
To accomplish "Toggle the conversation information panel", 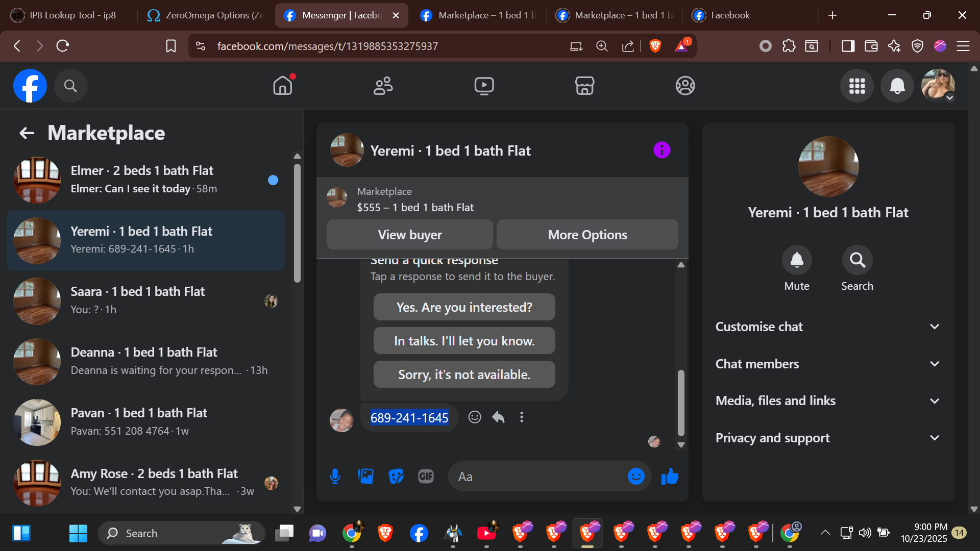I will [x=661, y=150].
